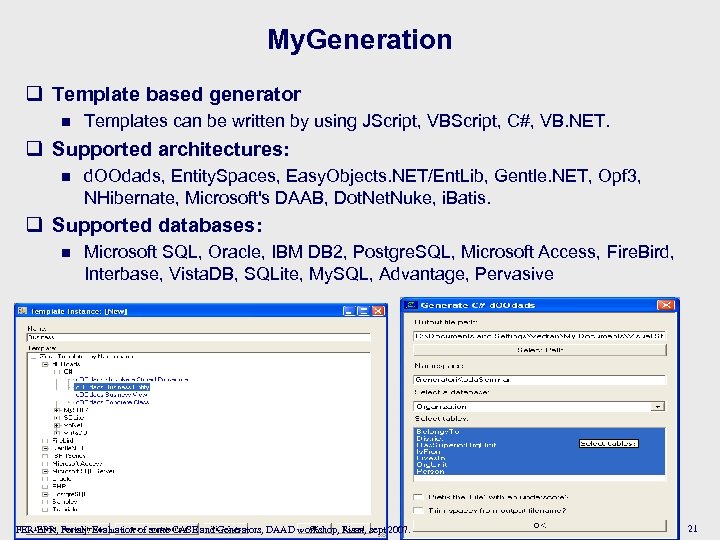Close the Template Instance window
Viewport: 720px width, 540px height.
[x=378, y=311]
